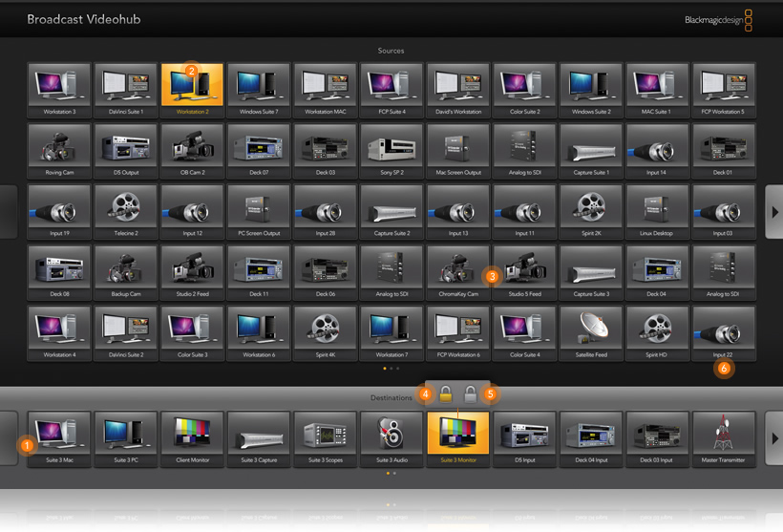Show next page of destinations
The height and width of the screenshot is (532, 783).
pos(774,438)
